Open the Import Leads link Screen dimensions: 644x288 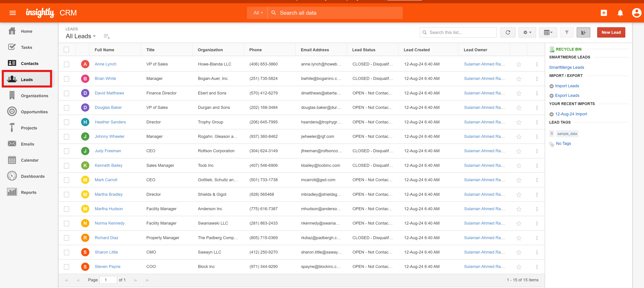click(x=567, y=86)
